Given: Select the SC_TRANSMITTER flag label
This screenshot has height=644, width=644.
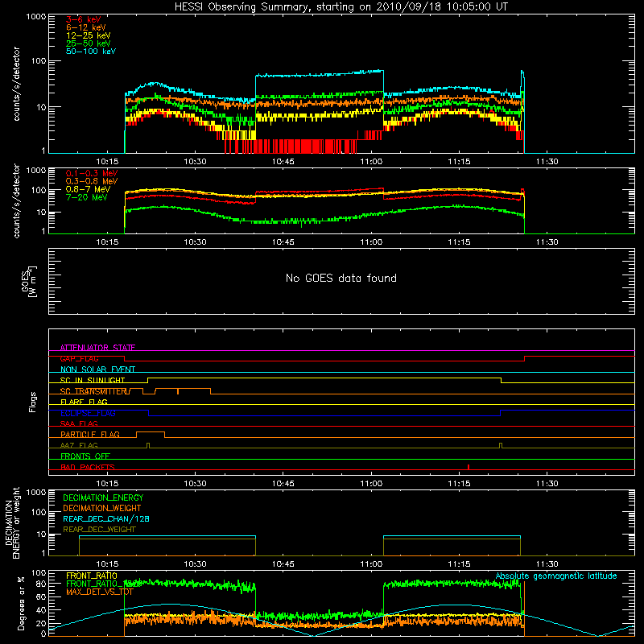Looking at the screenshot, I should (x=93, y=391).
